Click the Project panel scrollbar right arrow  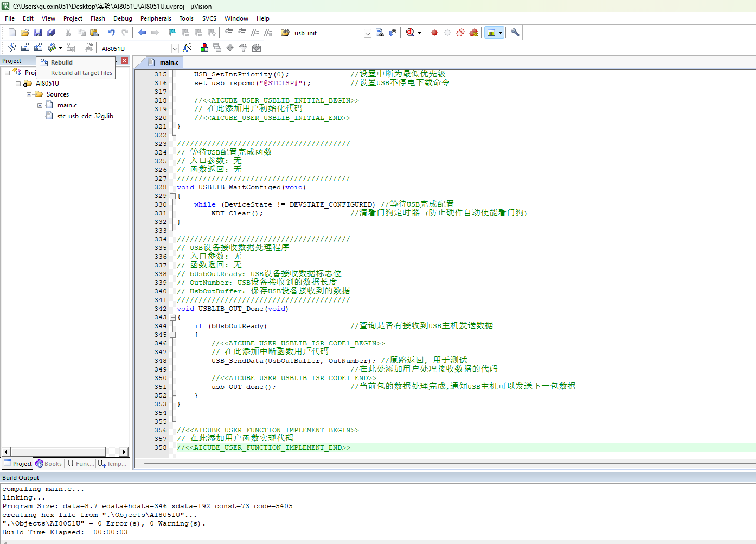coord(124,452)
